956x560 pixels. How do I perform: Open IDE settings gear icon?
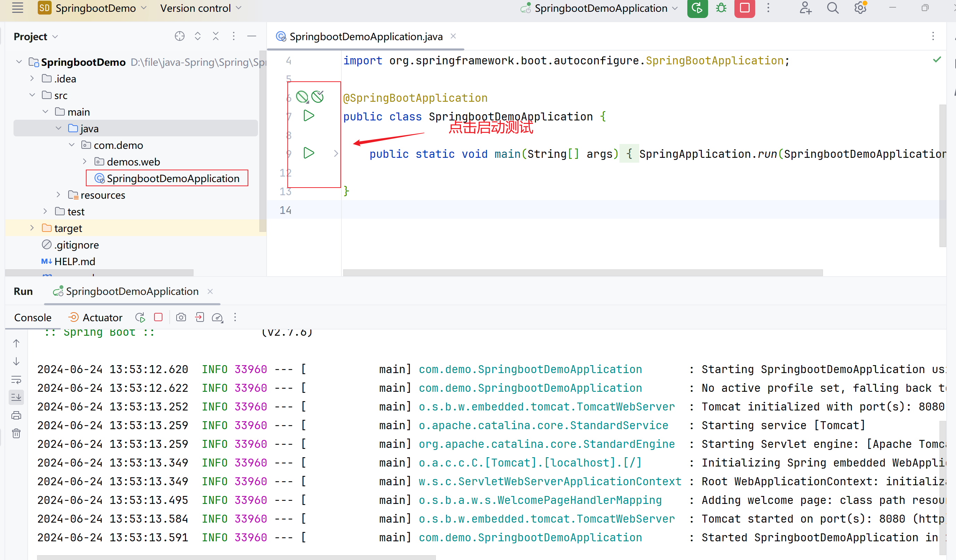(x=860, y=8)
